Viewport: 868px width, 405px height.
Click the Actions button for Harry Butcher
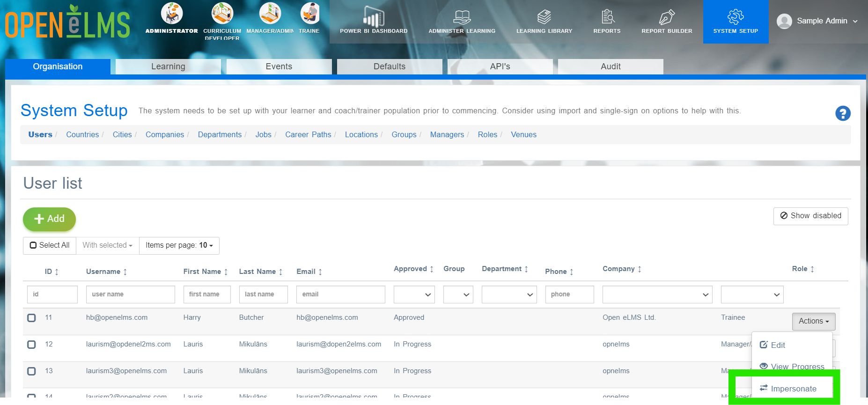click(813, 321)
